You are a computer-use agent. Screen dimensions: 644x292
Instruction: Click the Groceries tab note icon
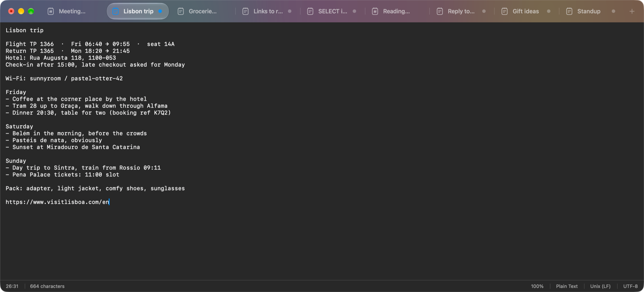point(181,11)
